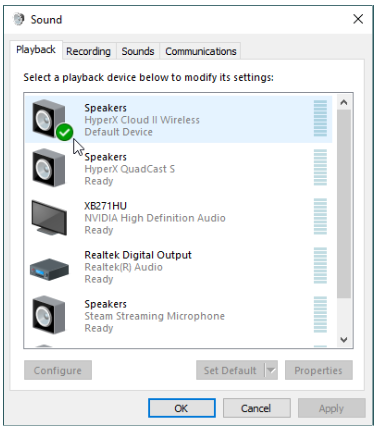The image size is (374, 430).
Task: Select the XB271HU monitor icon
Action: point(49,217)
